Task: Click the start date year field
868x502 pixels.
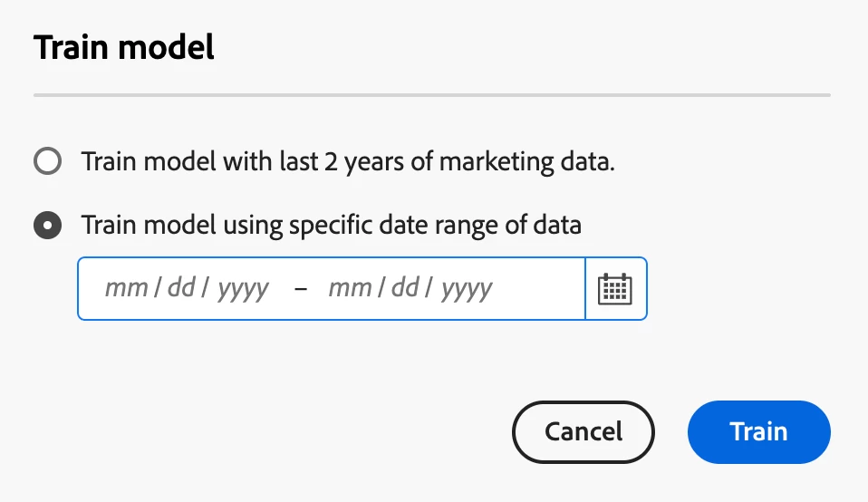Action: 243,289
